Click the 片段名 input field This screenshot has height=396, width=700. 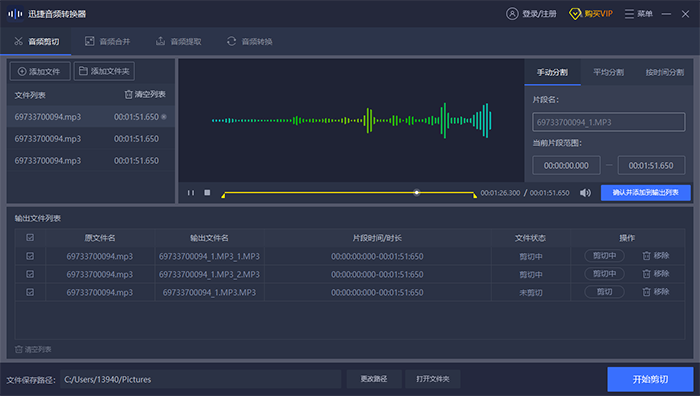pyautogui.click(x=608, y=122)
